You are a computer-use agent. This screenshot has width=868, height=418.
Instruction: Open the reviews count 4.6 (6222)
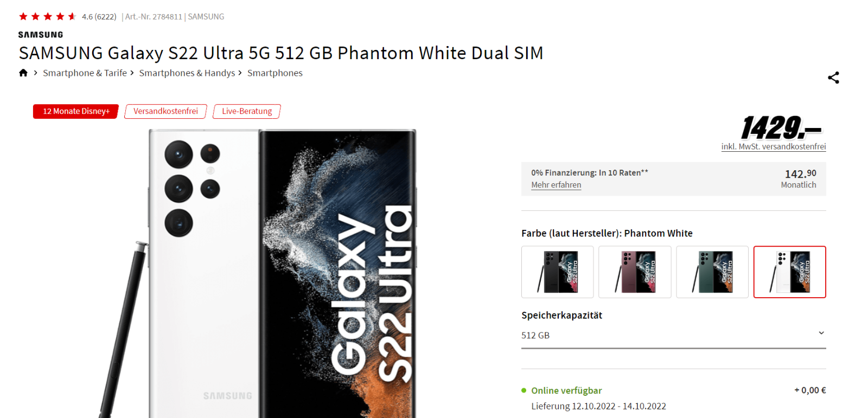[99, 17]
